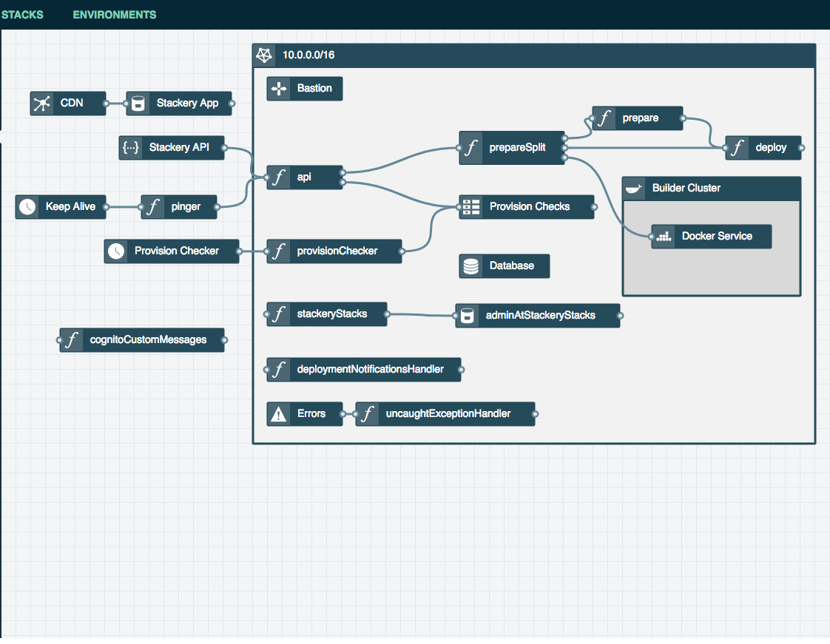Click the deploymentNotificationsHandler function icon
The width and height of the screenshot is (830, 644).
[x=278, y=370]
